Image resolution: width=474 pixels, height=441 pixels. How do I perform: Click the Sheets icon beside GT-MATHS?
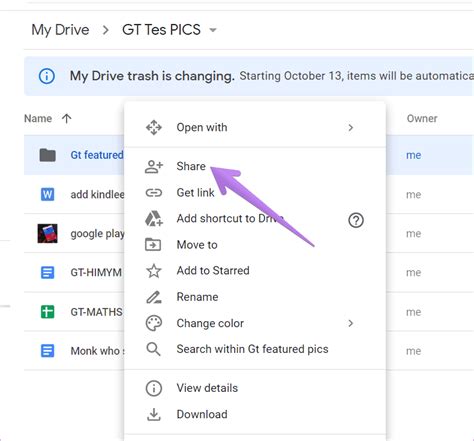tap(47, 312)
